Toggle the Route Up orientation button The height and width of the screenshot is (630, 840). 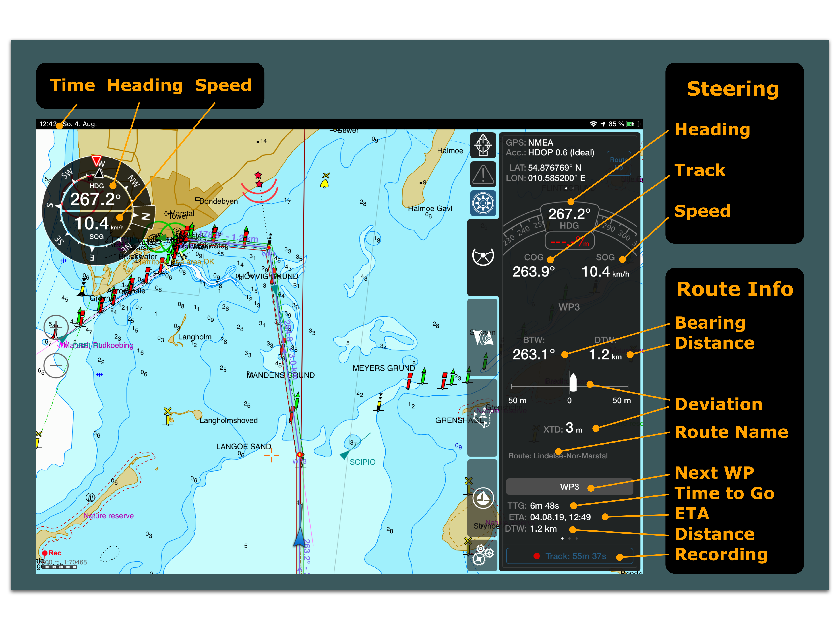coord(619,163)
